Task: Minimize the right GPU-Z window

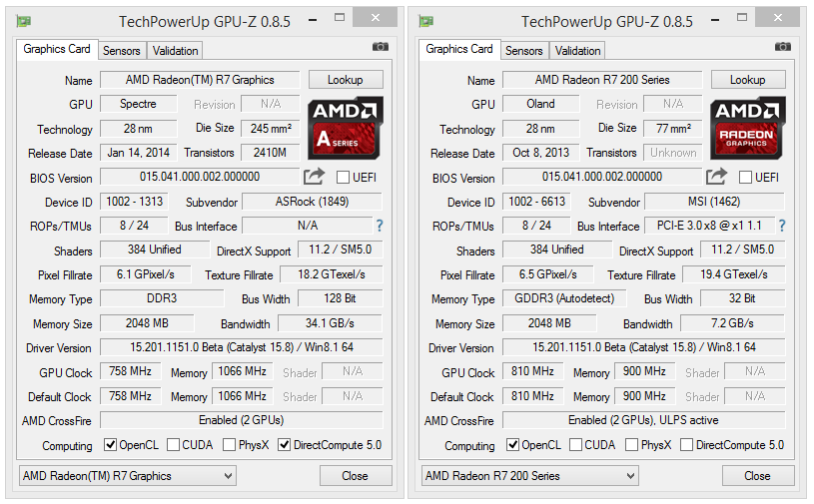Action: point(715,20)
